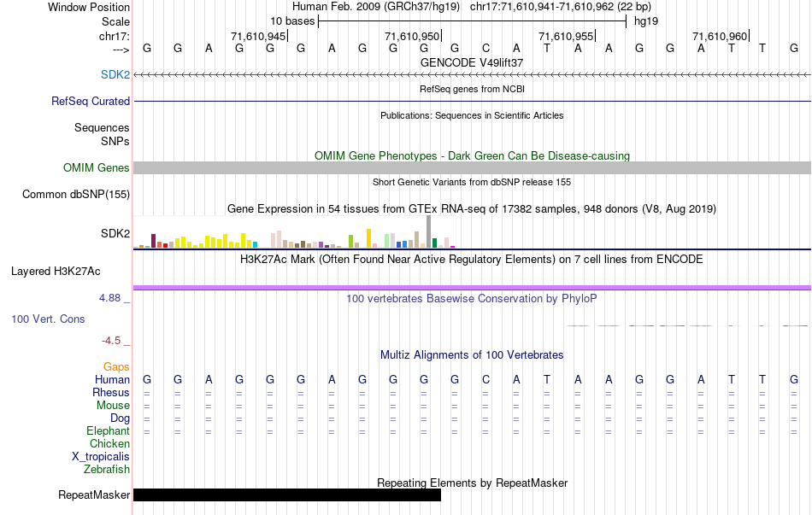Open the RefSeq Curated track label
Image resolution: width=812 pixels, height=515 pixels.
[x=90, y=101]
